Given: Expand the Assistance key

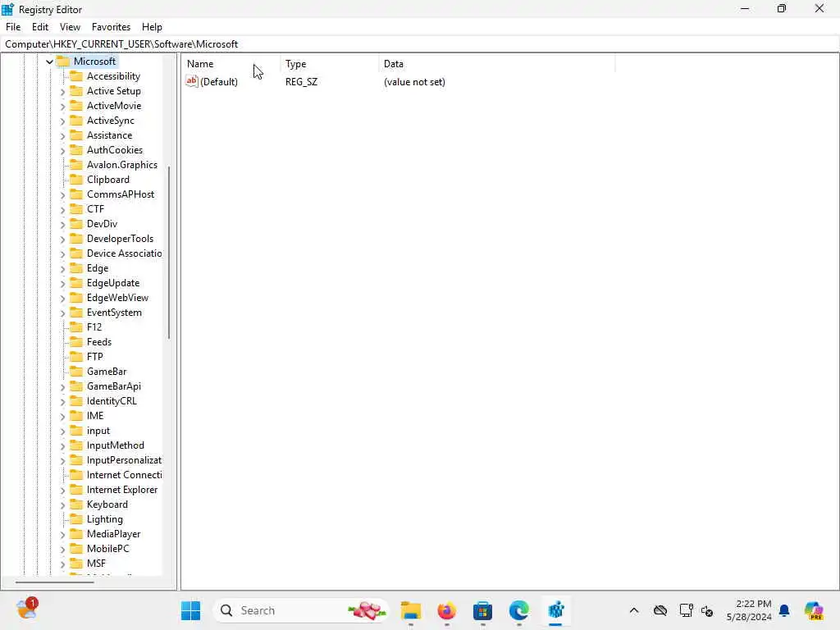Looking at the screenshot, I should 62,135.
